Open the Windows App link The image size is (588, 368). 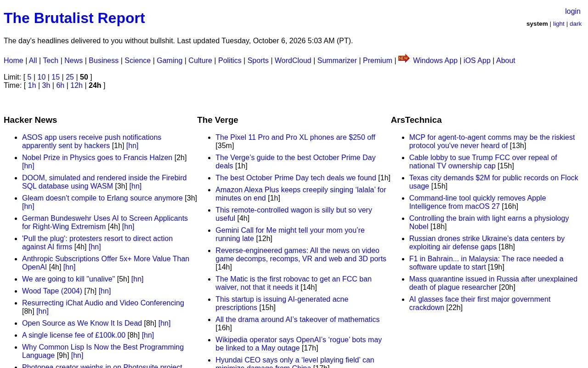pos(435,61)
